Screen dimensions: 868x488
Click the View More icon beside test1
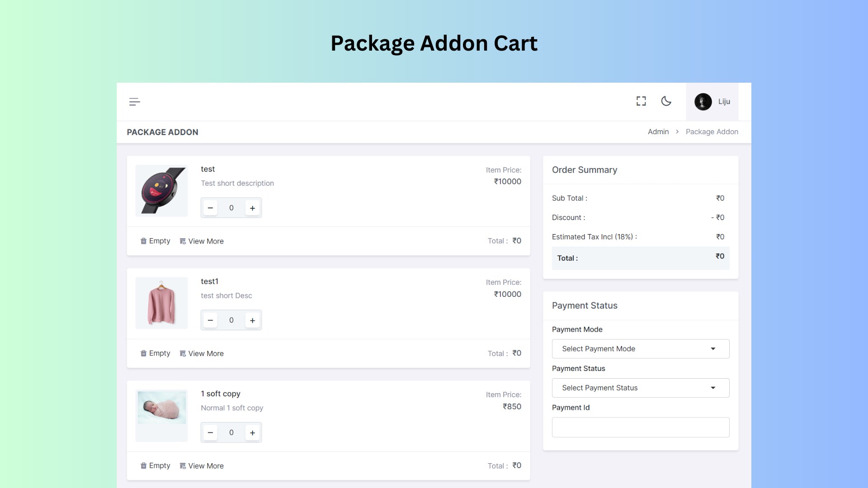pyautogui.click(x=183, y=353)
